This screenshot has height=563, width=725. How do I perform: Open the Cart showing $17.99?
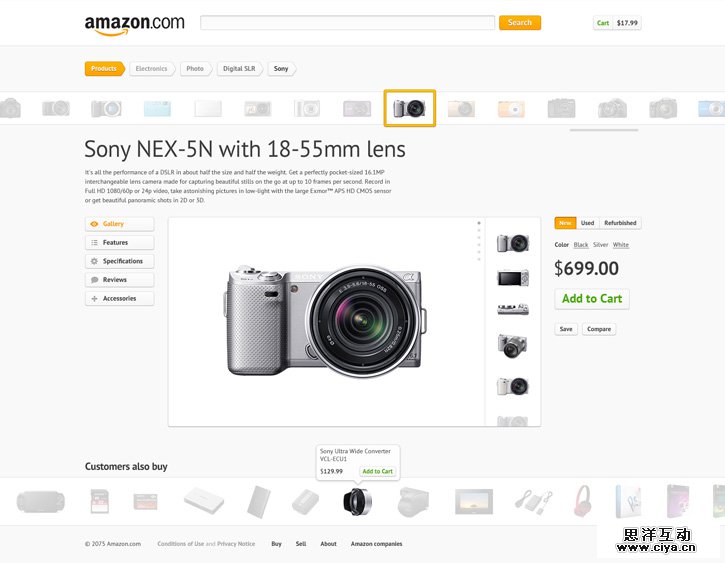point(617,23)
